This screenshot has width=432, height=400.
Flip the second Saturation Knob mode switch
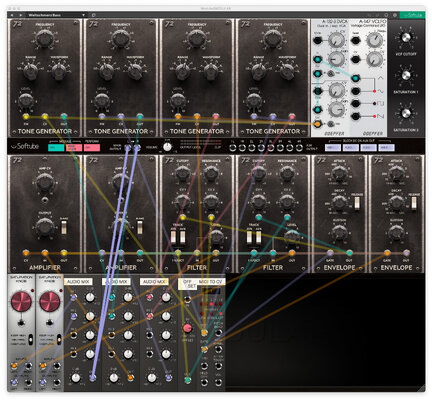pyautogui.click(x=59, y=339)
